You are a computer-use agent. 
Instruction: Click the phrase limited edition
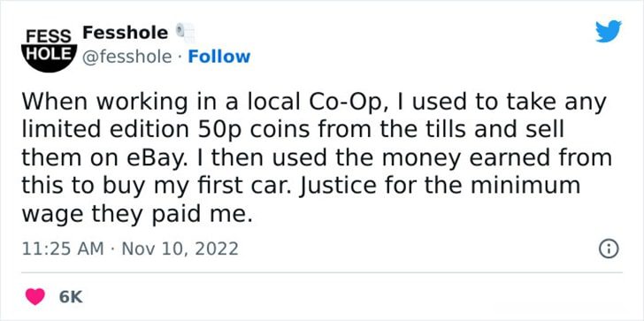104,130
